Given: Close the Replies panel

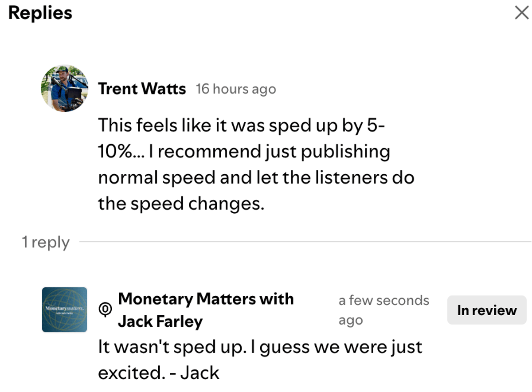Looking at the screenshot, I should click(x=521, y=13).
